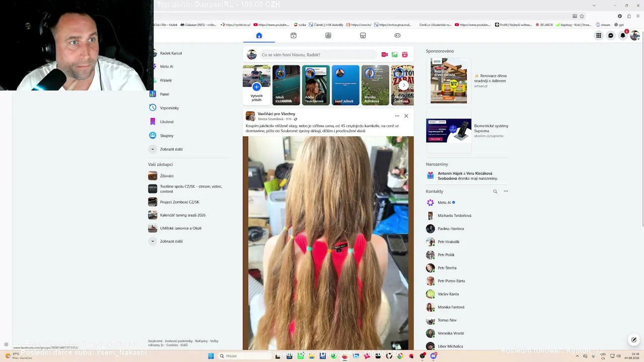Open the notifications bell
644x362 pixels.
click(623, 36)
